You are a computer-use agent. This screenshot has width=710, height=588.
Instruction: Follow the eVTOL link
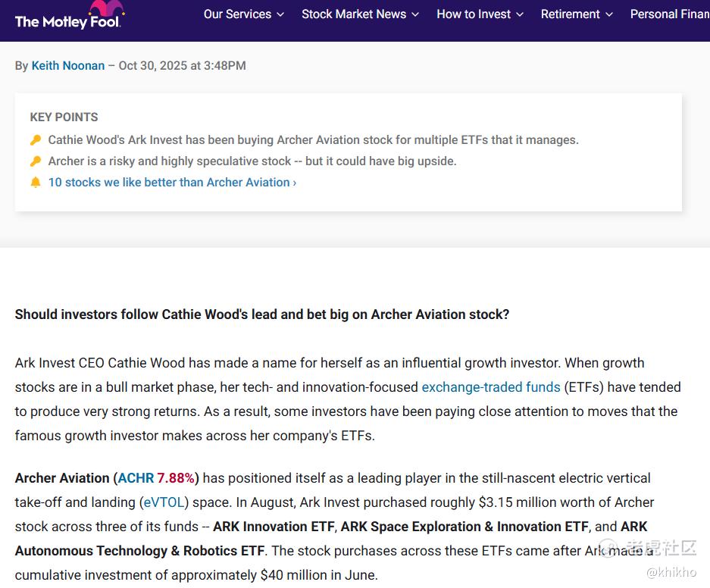[x=165, y=502]
